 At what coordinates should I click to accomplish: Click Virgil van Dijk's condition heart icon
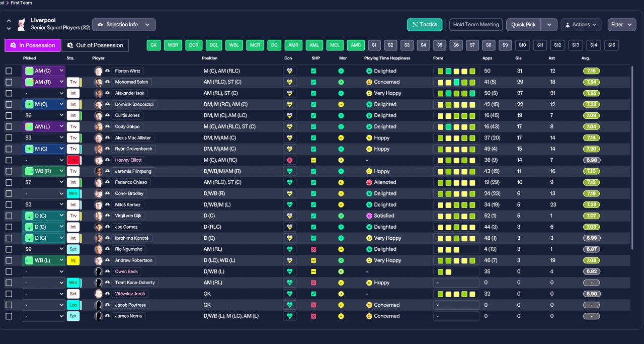(x=290, y=216)
